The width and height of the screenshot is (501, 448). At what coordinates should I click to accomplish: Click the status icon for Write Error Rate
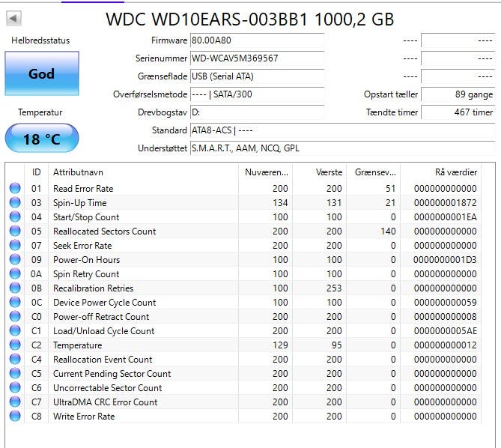point(15,416)
